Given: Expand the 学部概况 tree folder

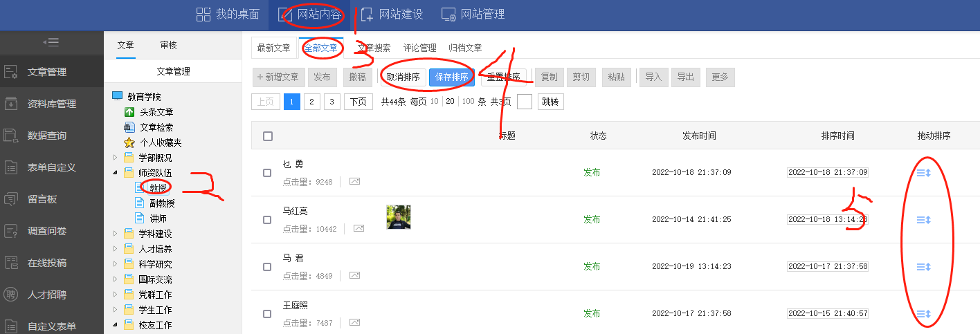Looking at the screenshot, I should pyautogui.click(x=116, y=158).
